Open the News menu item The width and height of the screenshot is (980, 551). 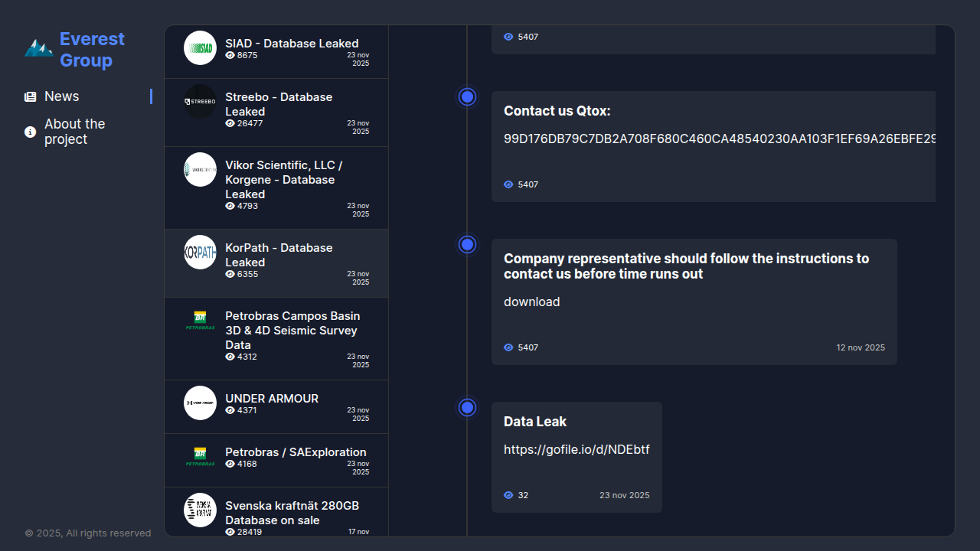pos(62,96)
